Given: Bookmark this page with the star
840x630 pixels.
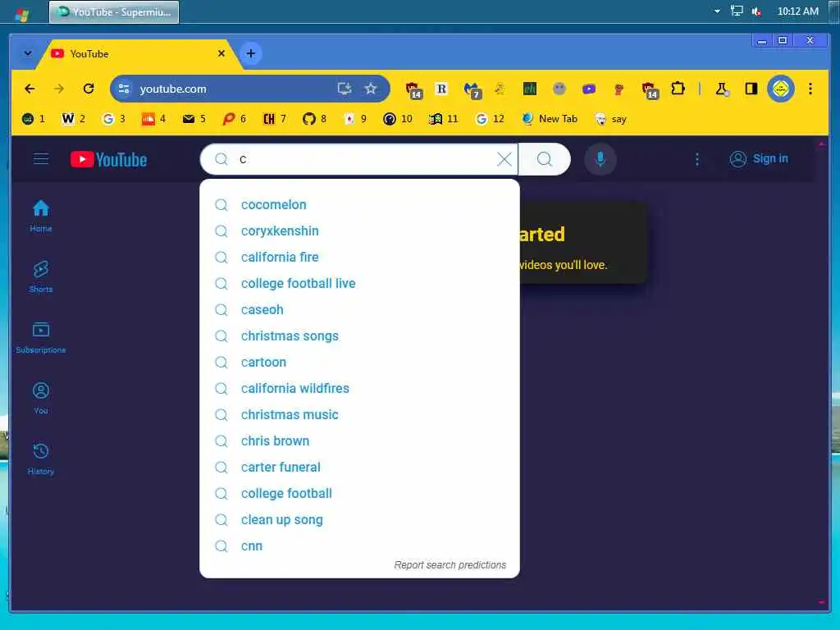Looking at the screenshot, I should [x=371, y=89].
